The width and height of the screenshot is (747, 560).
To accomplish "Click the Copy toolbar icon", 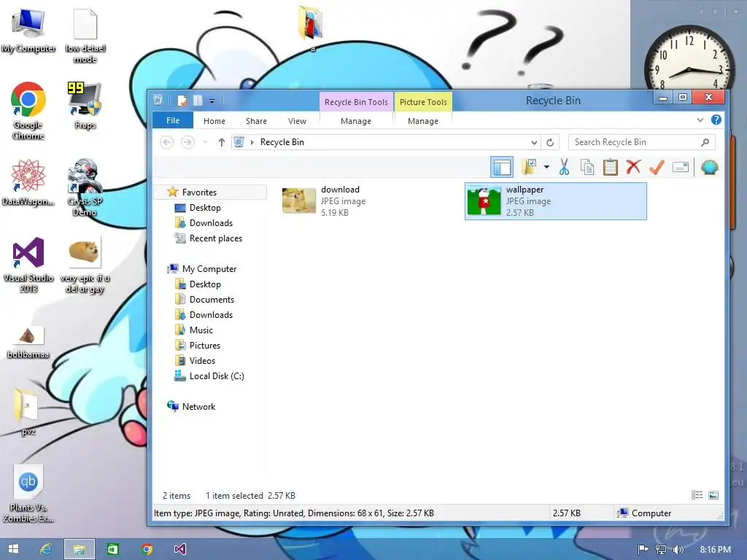I will point(587,167).
